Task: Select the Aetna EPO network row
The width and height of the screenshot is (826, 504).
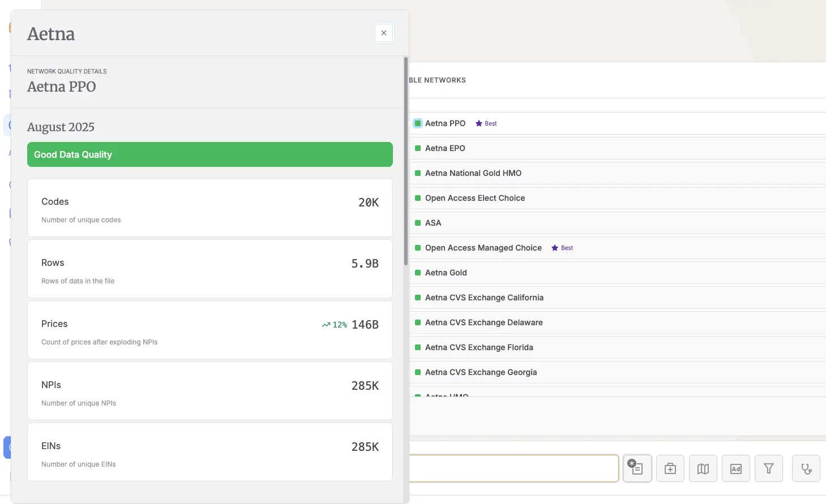Action: pyautogui.click(x=617, y=148)
